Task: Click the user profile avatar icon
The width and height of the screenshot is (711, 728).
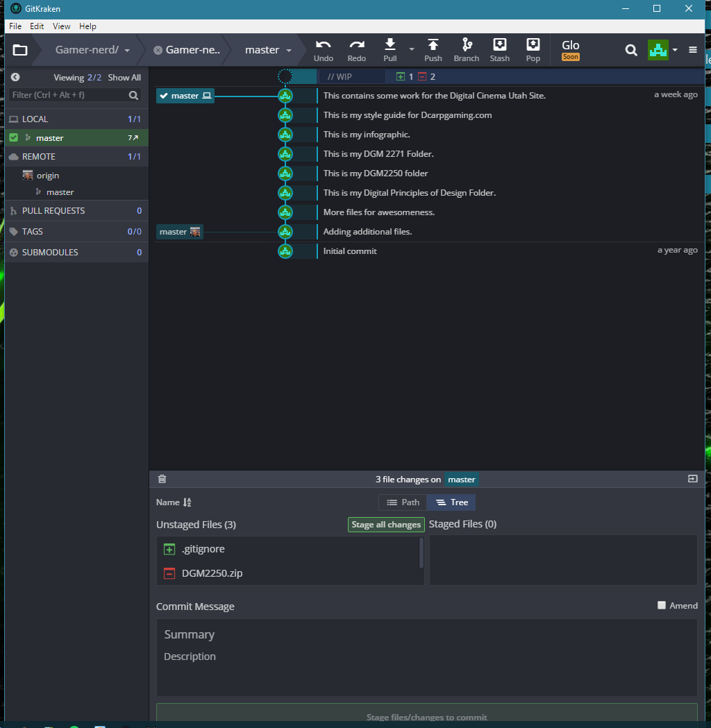Action: click(658, 50)
